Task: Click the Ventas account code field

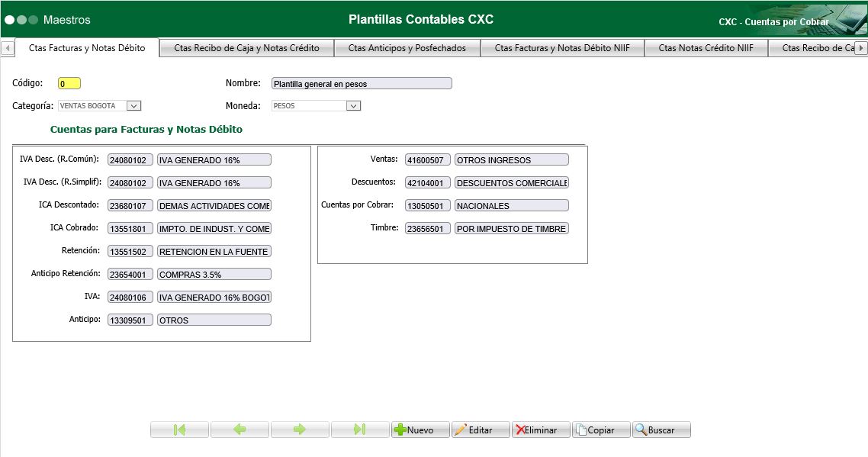Action: pyautogui.click(x=427, y=160)
